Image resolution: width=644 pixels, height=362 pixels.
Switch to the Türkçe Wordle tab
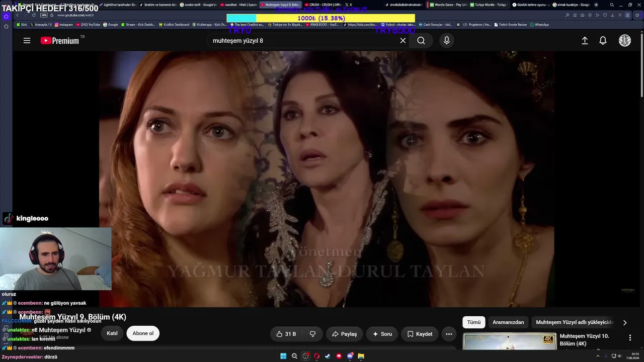pyautogui.click(x=488, y=5)
